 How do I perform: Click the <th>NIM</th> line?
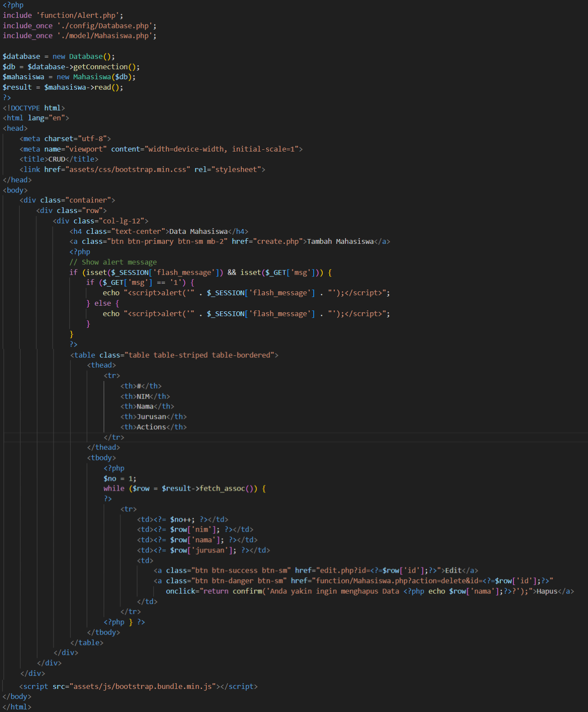pos(145,397)
